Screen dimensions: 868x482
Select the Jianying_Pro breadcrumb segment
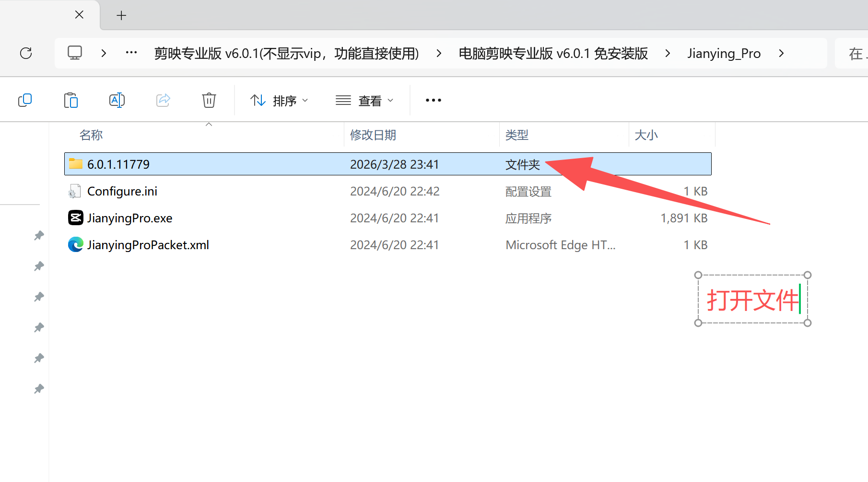[x=724, y=53]
